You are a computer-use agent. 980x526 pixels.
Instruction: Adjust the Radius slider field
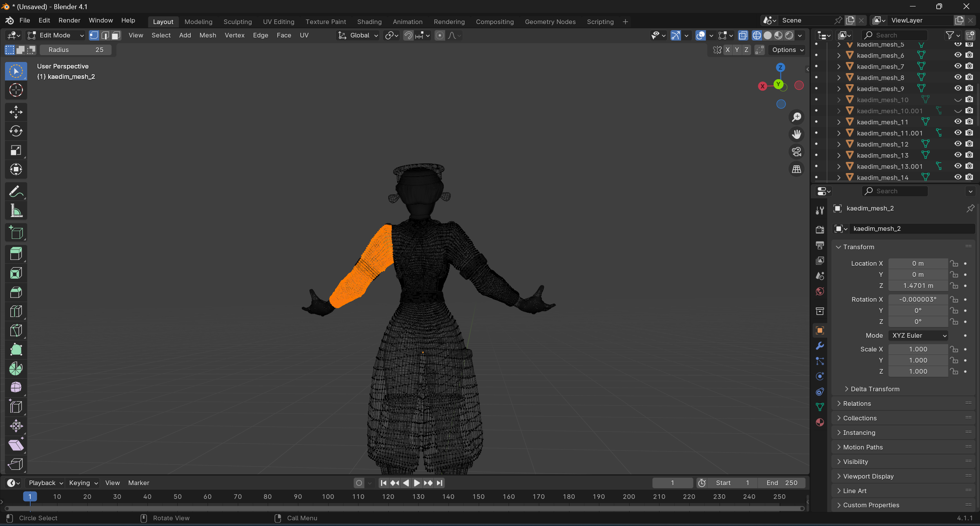76,50
